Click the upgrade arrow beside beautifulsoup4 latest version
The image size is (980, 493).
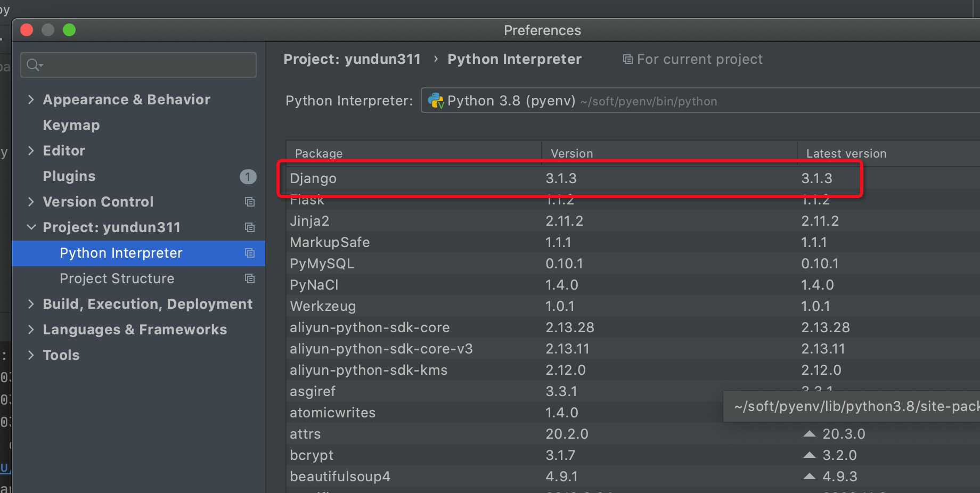tap(810, 476)
